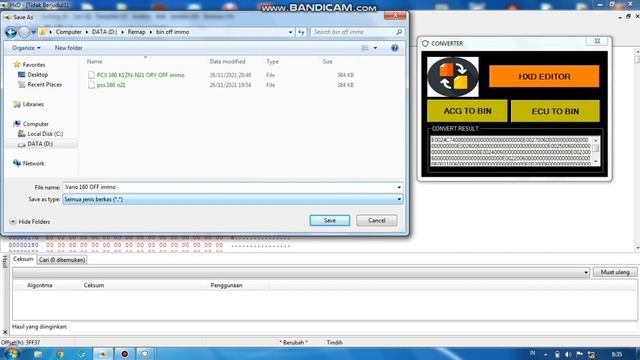Select DATA (D:) in the navigation pane
640x360 pixels.
(x=36, y=144)
